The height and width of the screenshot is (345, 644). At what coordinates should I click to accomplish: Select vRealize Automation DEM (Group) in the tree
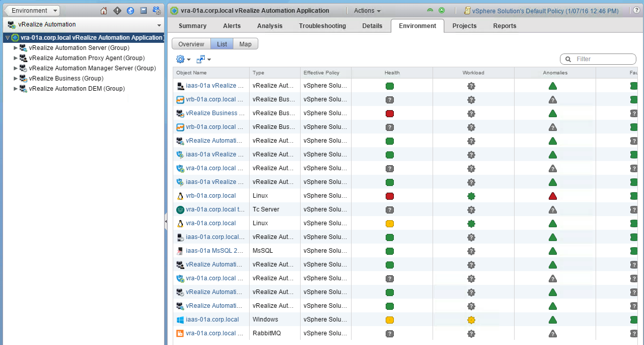pyautogui.click(x=77, y=89)
